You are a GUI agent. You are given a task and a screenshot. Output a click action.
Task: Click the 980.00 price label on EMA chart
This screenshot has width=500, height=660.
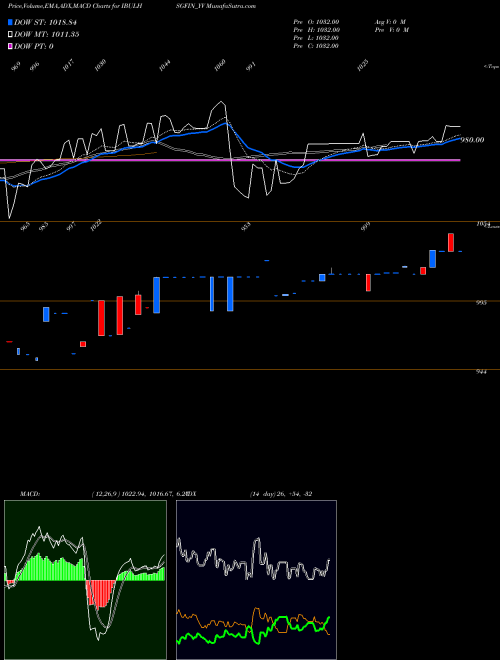pyautogui.click(x=473, y=140)
